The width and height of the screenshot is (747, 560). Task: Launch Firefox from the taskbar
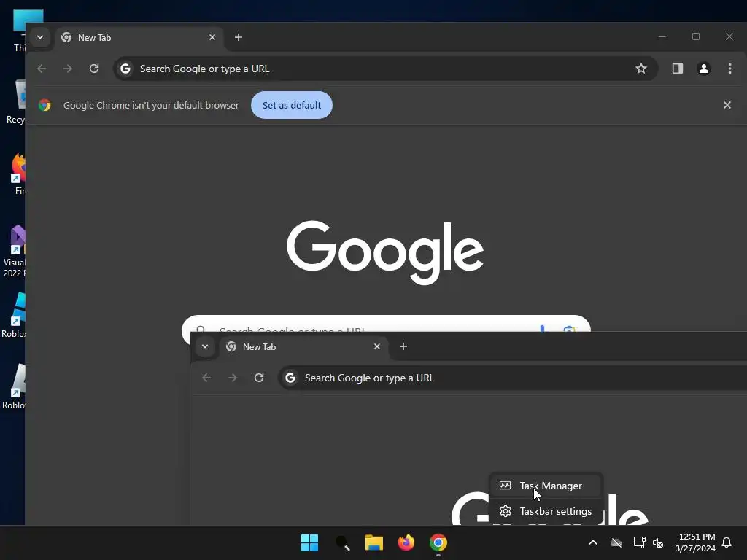pos(406,542)
